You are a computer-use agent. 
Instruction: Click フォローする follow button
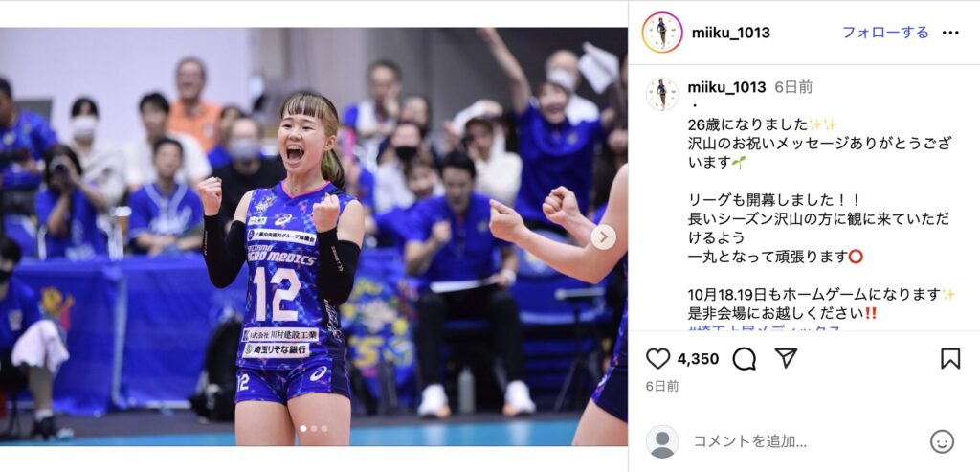[x=885, y=33]
